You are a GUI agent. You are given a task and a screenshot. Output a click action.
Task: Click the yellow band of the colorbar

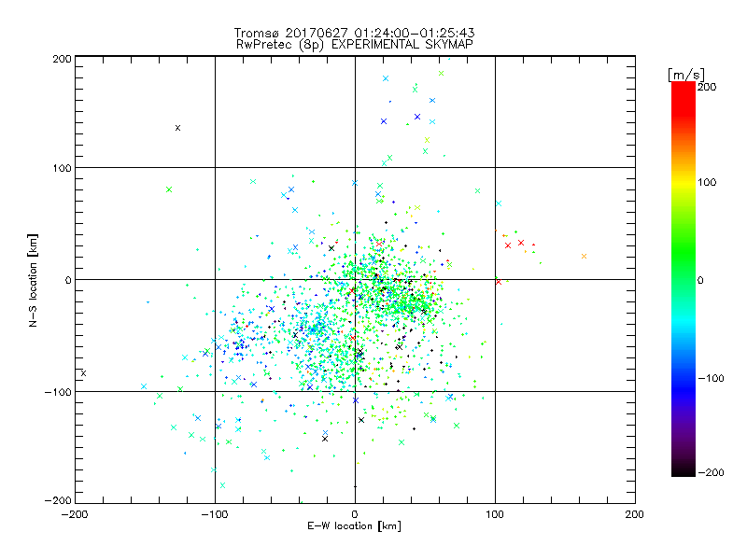[x=684, y=183]
